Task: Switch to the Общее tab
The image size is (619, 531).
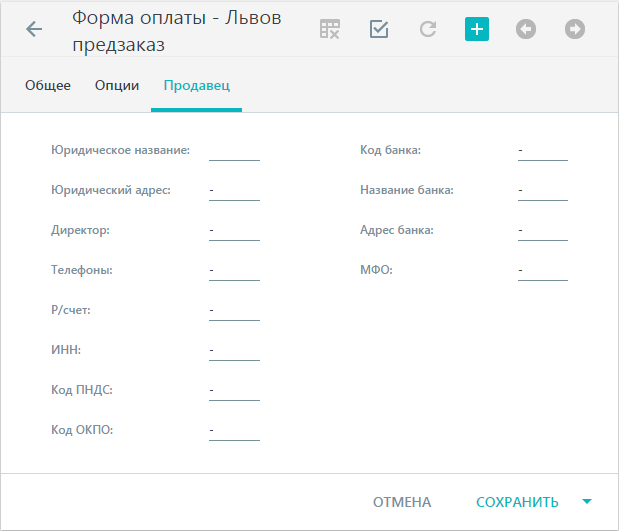Action: tap(48, 85)
